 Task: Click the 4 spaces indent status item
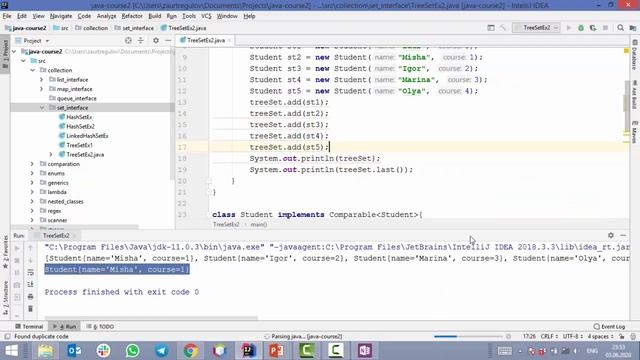[x=600, y=337]
